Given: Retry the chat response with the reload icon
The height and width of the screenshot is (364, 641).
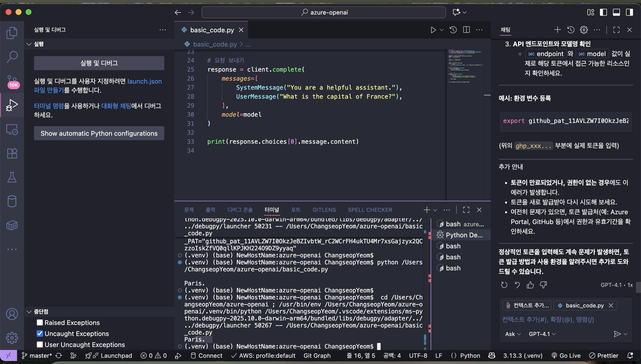Looking at the screenshot, I should click(x=504, y=285).
